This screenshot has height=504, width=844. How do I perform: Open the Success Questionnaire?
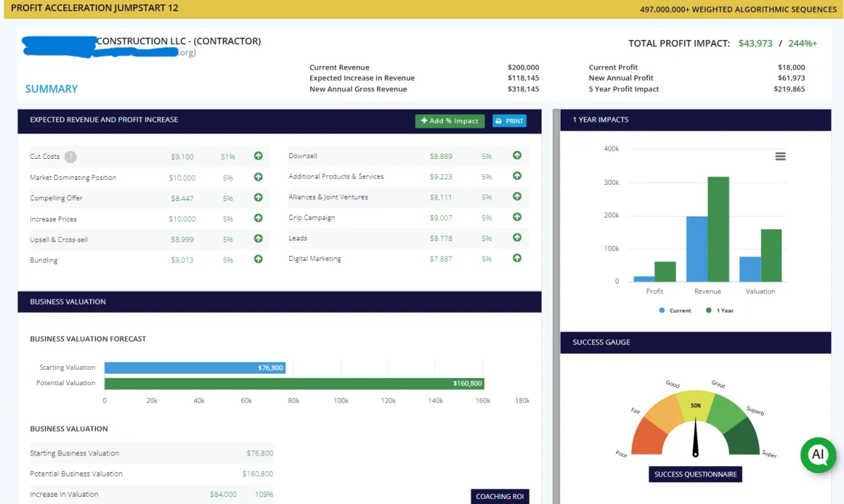point(695,474)
